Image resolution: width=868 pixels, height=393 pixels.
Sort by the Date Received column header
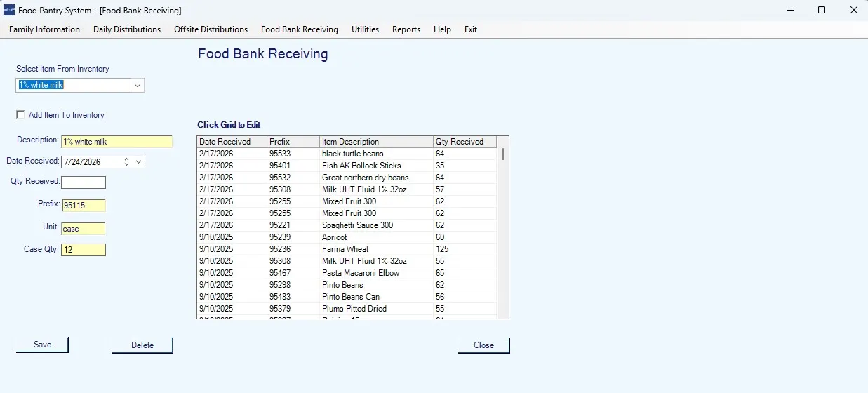point(232,142)
